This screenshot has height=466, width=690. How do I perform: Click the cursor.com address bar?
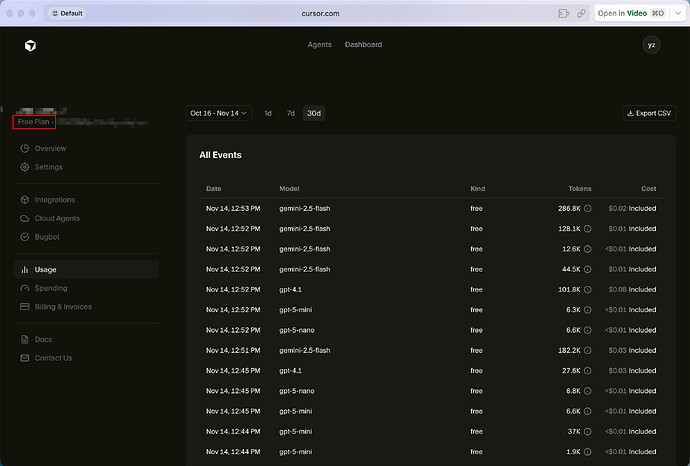(x=320, y=13)
